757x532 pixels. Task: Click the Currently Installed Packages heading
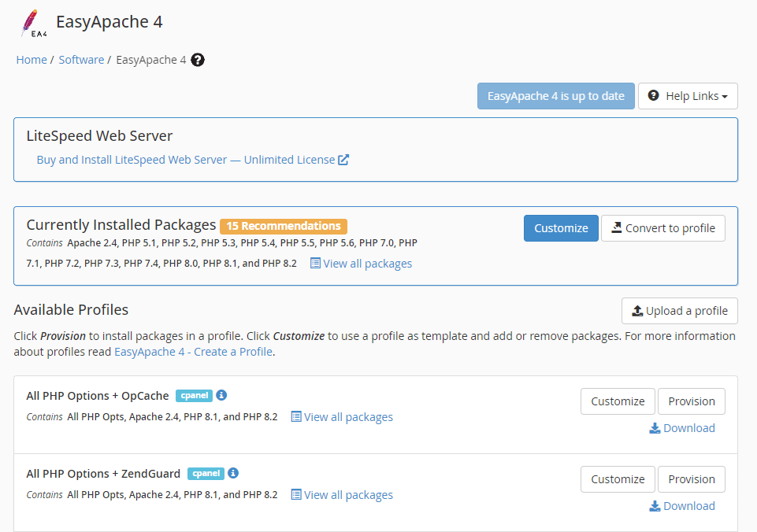[x=121, y=225]
